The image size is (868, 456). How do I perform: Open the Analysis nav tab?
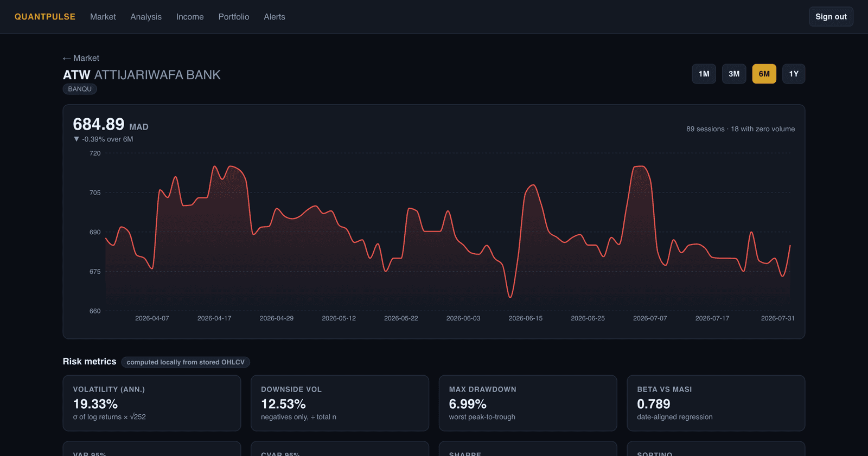point(146,17)
